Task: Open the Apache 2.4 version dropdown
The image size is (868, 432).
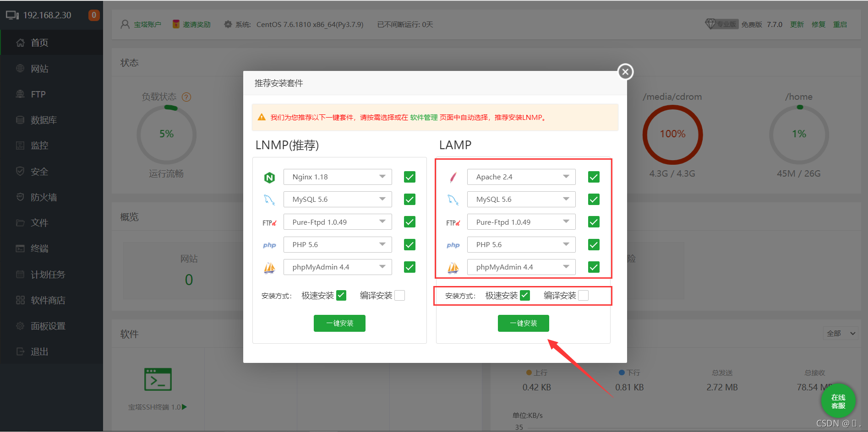Action: click(521, 177)
